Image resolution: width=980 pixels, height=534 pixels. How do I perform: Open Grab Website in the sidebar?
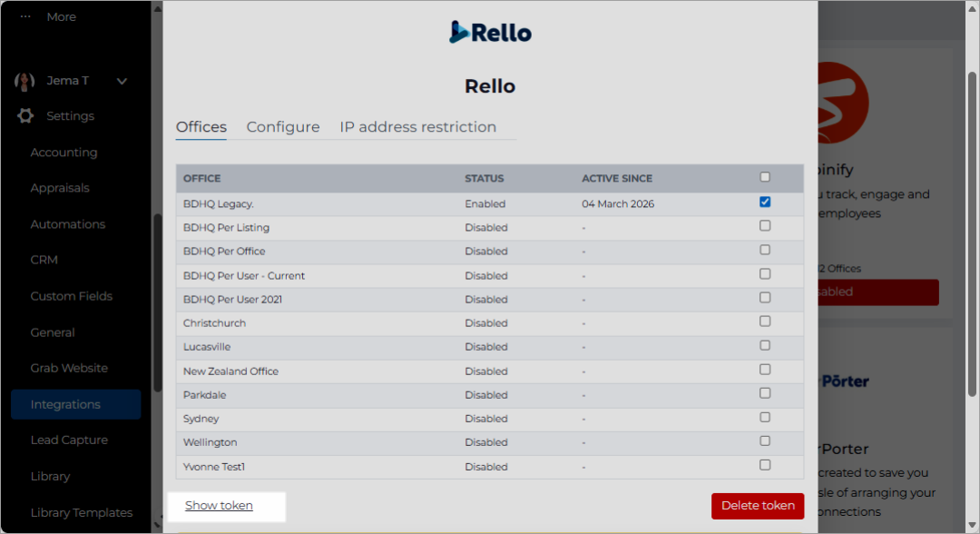click(69, 369)
